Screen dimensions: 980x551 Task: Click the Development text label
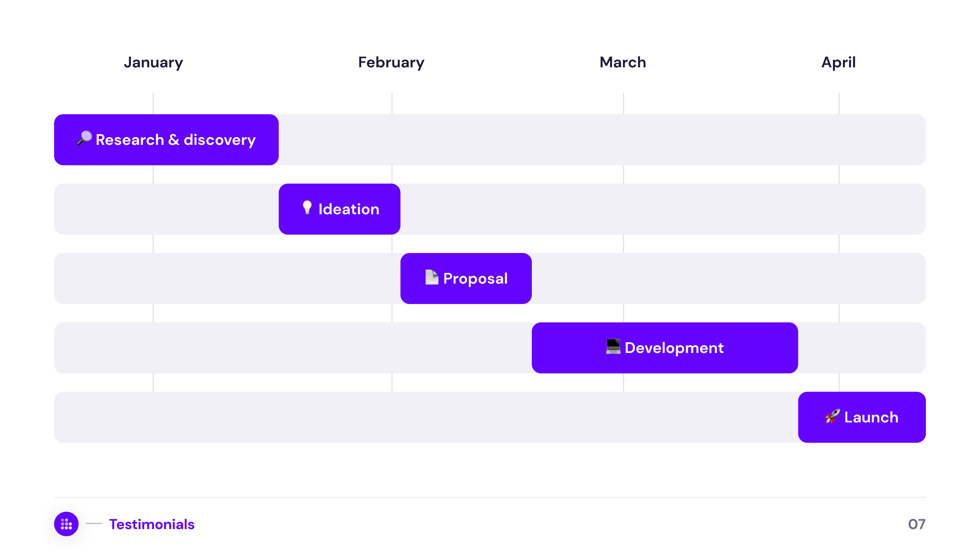coord(674,348)
